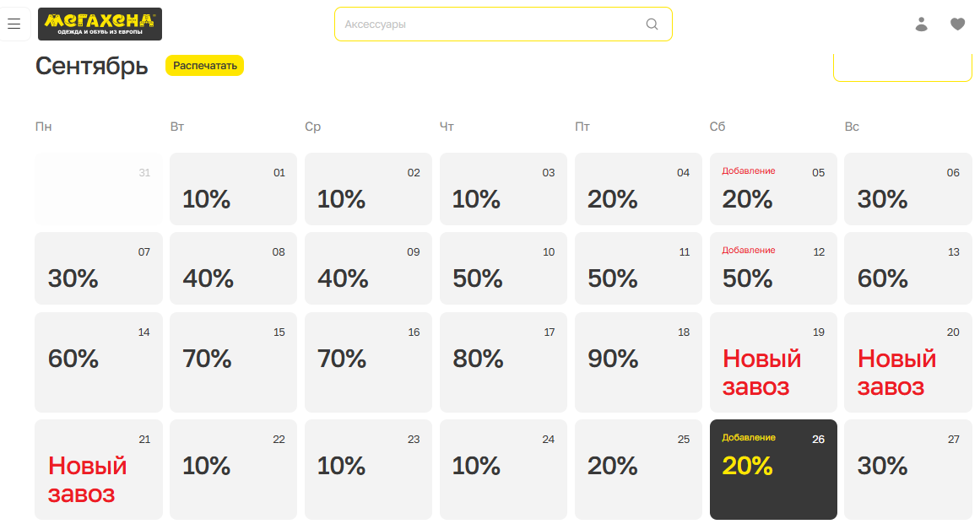The width and height of the screenshot is (980, 524).
Task: Click the September 18 90% cell
Action: [638, 362]
